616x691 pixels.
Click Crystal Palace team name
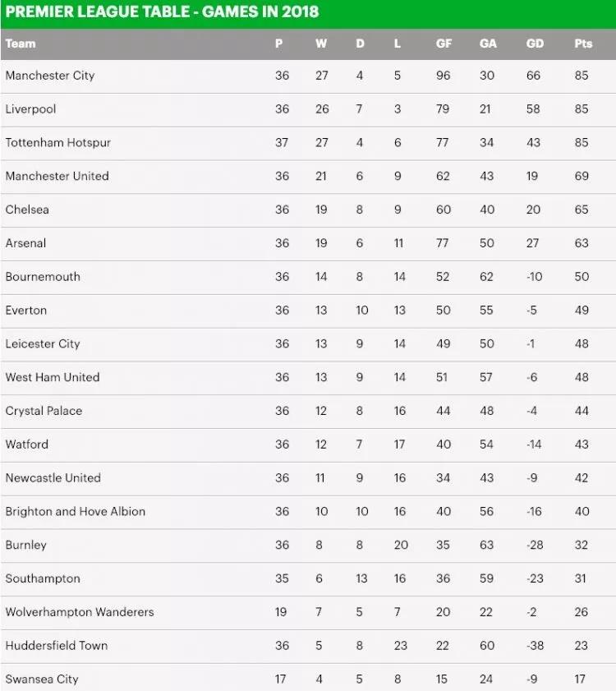(44, 411)
